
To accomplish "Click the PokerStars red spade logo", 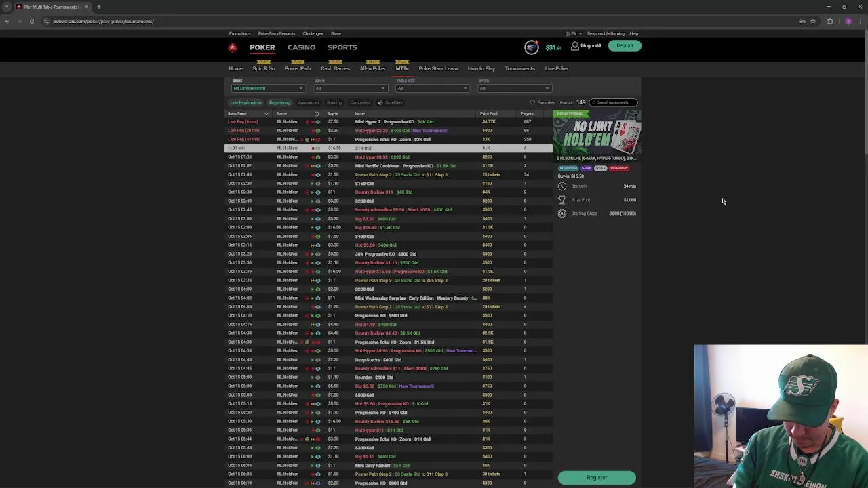I will point(233,47).
